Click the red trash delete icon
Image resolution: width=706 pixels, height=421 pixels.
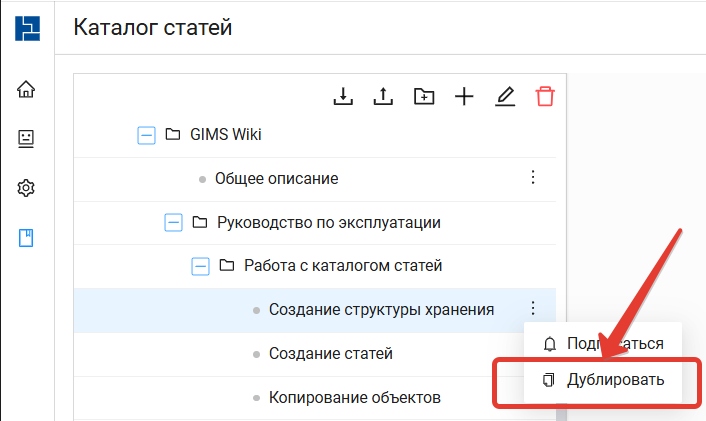(x=545, y=96)
